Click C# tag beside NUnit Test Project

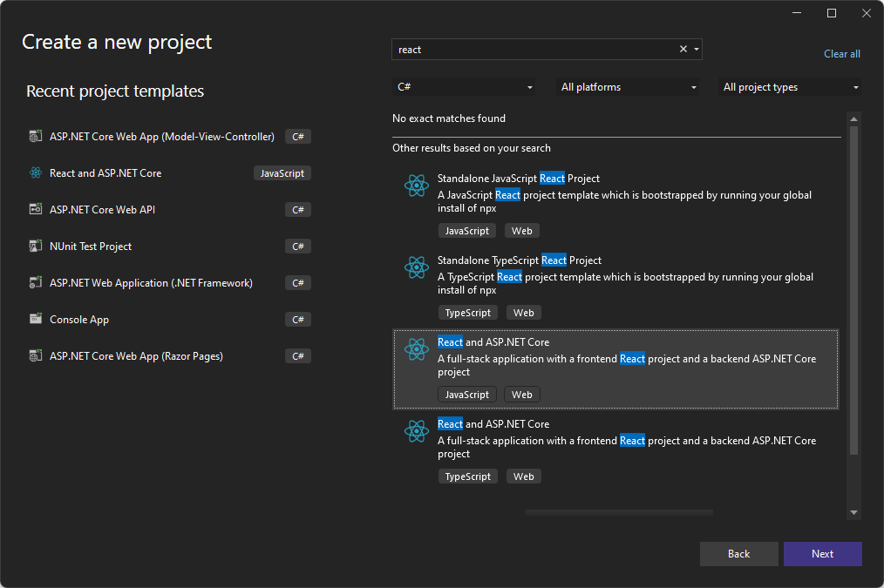coord(297,247)
